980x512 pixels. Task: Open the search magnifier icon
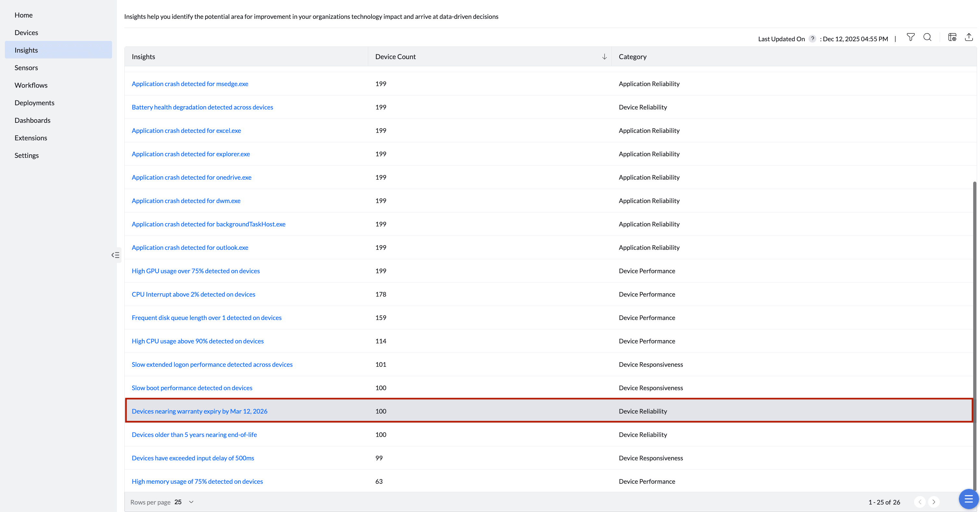[x=927, y=37]
